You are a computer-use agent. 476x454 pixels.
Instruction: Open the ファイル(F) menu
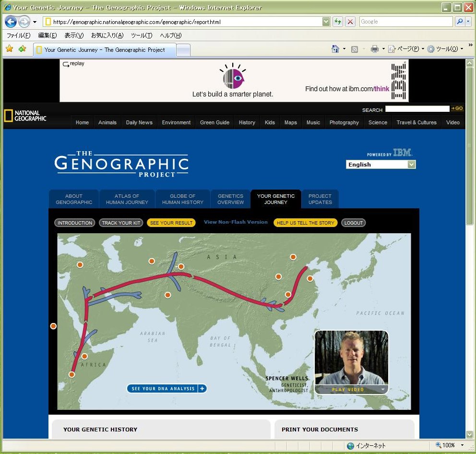coord(19,35)
